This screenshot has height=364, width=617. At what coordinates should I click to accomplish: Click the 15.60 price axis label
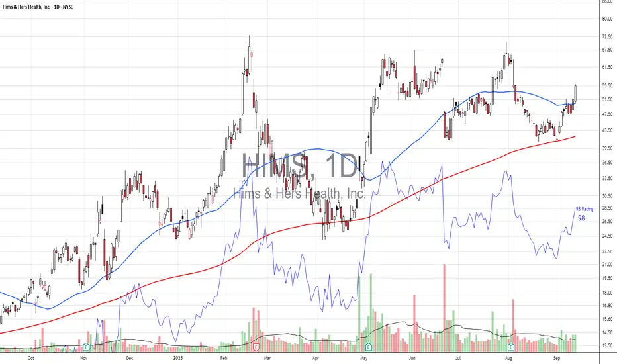pyautogui.click(x=607, y=319)
